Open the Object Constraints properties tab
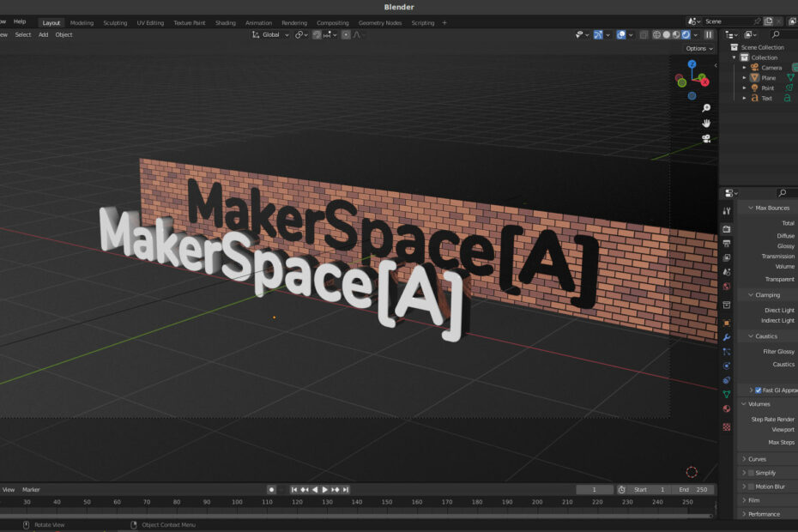This screenshot has width=798, height=532. 727,380
